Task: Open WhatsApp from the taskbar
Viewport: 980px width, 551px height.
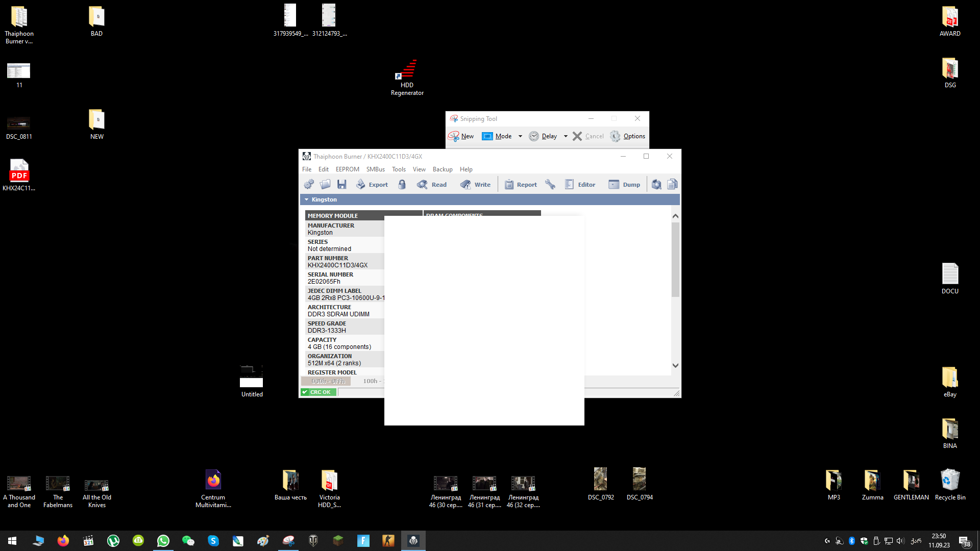Action: (163, 541)
